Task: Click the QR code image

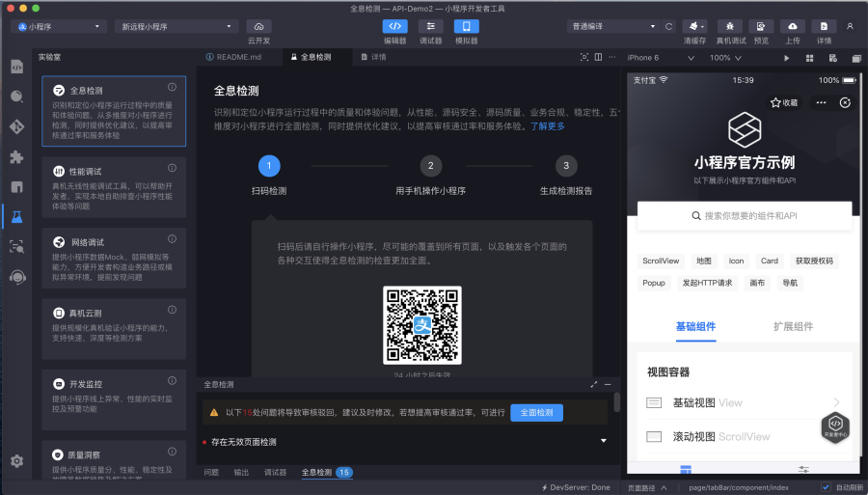Action: point(422,325)
